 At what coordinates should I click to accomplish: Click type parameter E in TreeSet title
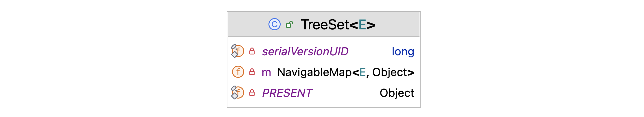[x=362, y=25]
